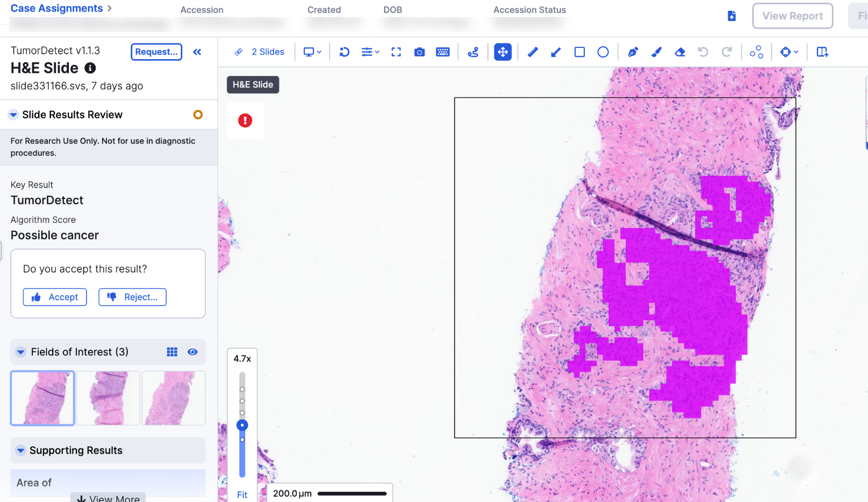Click the red alert warning icon
The height and width of the screenshot is (502, 868).
point(245,120)
